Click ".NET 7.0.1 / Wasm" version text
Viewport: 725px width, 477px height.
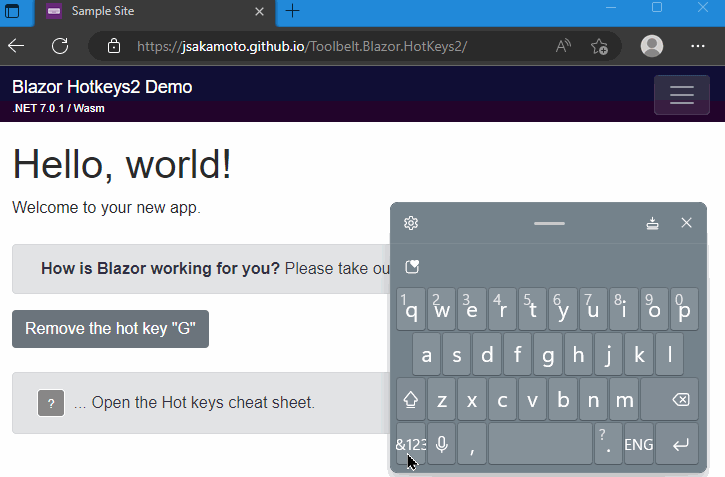(58, 109)
